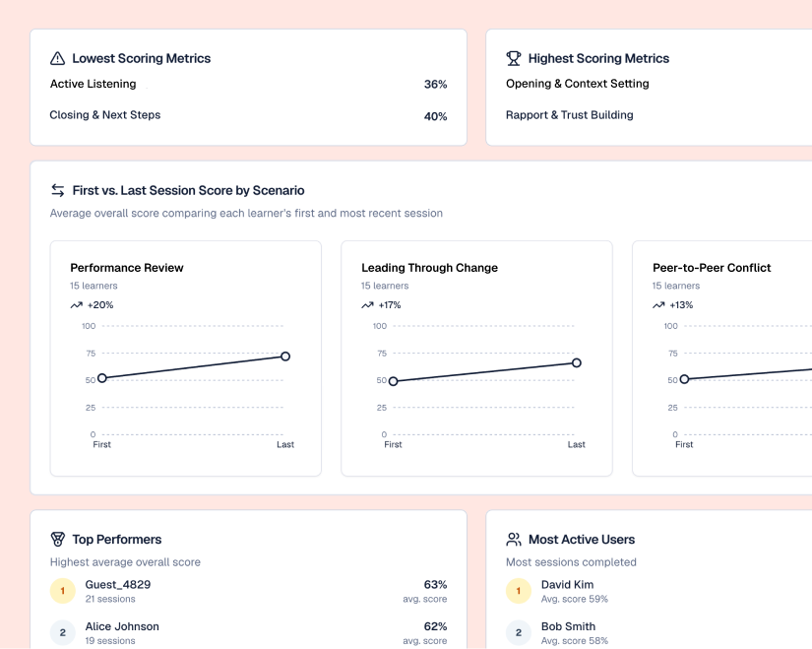Viewport: 812px width, 649px height.
Task: Click the Most Active Users heading
Action: click(x=582, y=540)
